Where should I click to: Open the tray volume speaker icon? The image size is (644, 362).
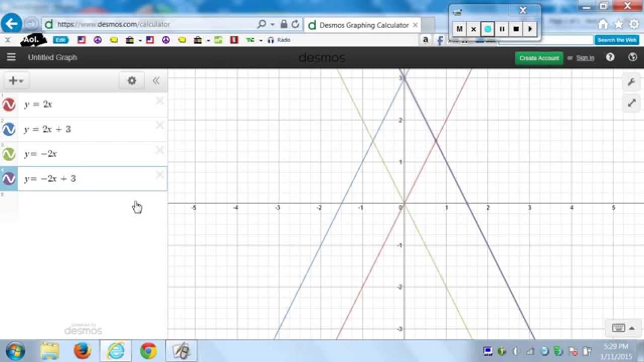[x=516, y=351]
